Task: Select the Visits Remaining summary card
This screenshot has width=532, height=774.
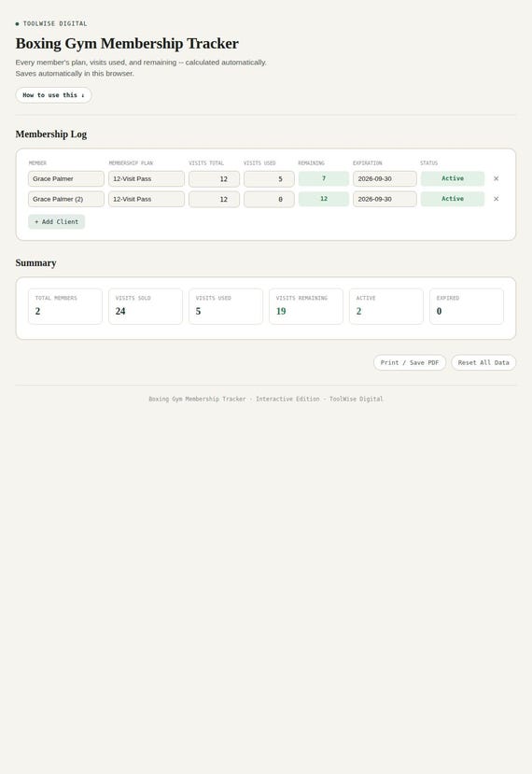Action: (306, 306)
